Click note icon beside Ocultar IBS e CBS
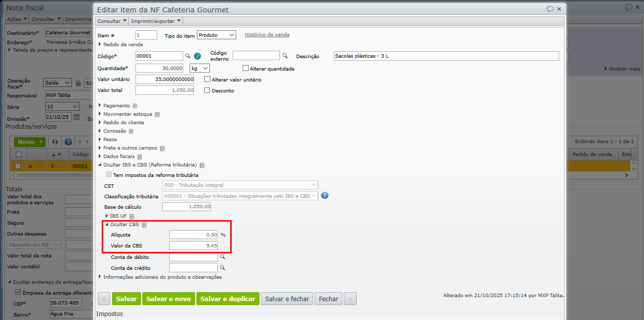 (202, 165)
